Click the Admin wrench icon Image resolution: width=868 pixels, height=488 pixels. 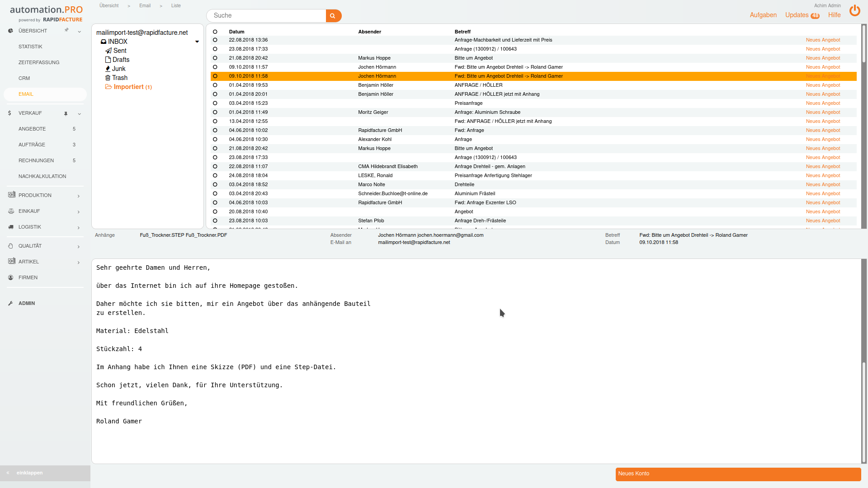(10, 304)
